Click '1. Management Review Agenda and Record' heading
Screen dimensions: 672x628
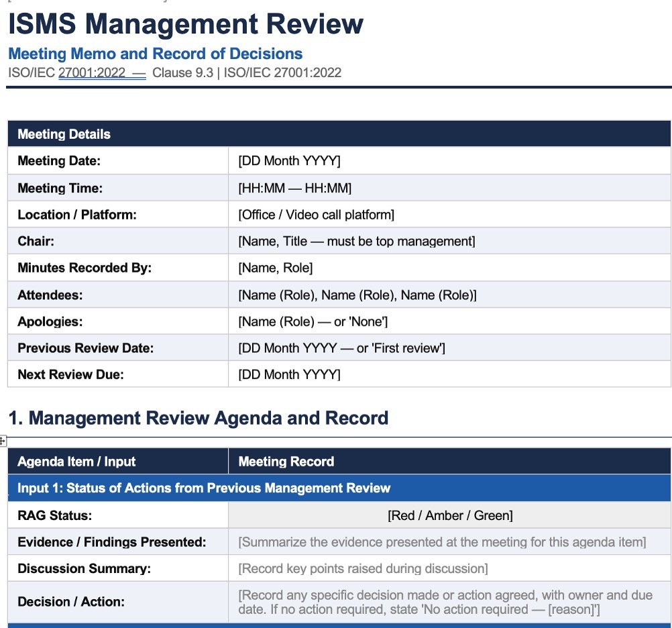tap(199, 417)
